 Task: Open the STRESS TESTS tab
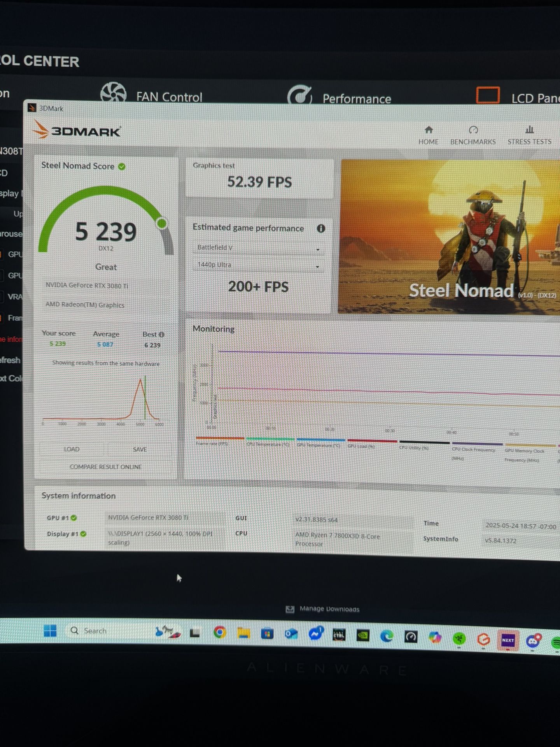tap(529, 135)
